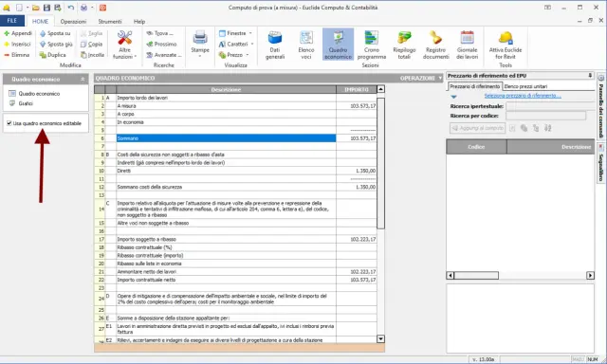Click the yellow helmet app icon

7,8
